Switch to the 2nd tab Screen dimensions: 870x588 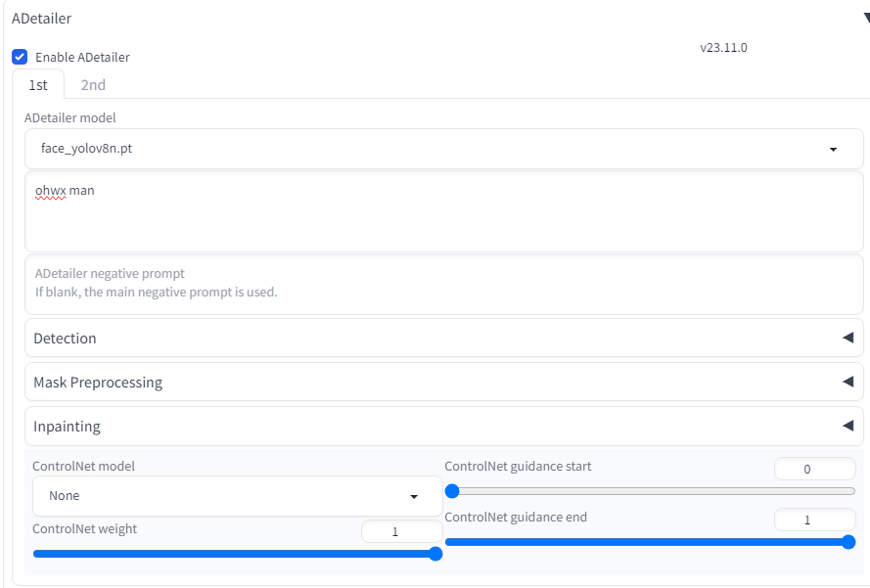point(93,85)
